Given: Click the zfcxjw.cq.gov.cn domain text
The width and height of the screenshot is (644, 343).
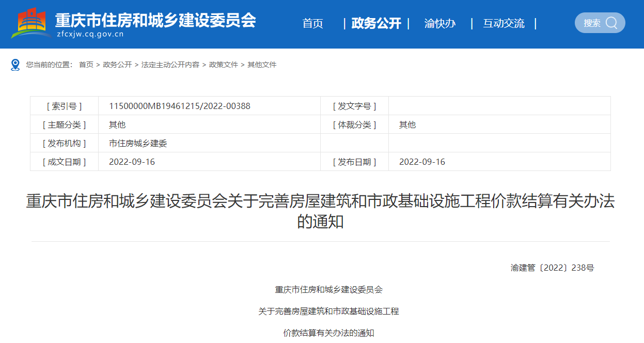Looking at the screenshot, I should pyautogui.click(x=90, y=35).
